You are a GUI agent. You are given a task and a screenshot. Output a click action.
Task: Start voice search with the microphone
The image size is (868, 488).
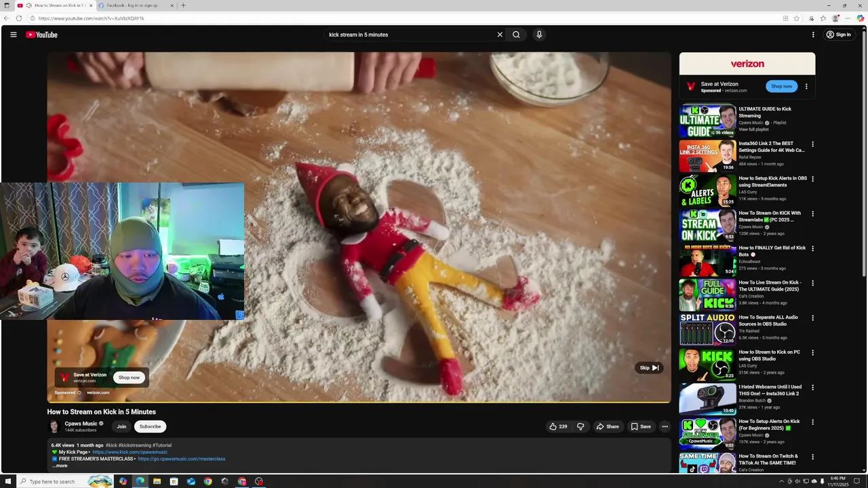539,35
